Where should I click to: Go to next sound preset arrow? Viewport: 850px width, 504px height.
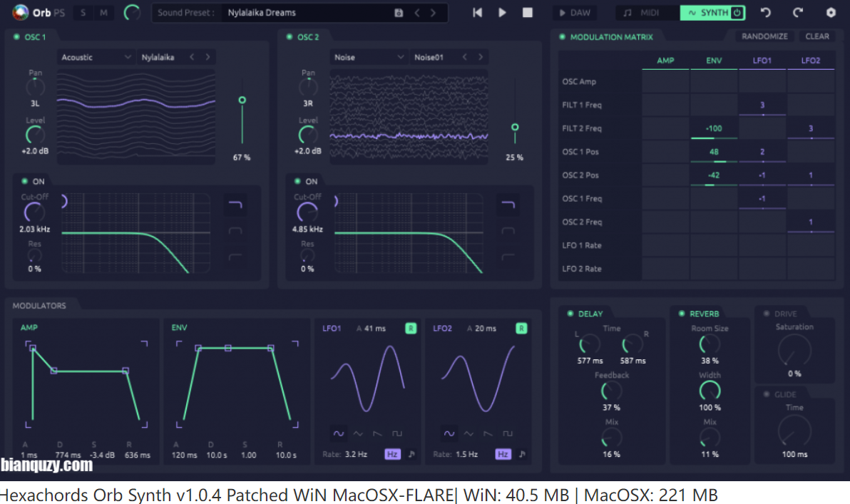point(433,13)
